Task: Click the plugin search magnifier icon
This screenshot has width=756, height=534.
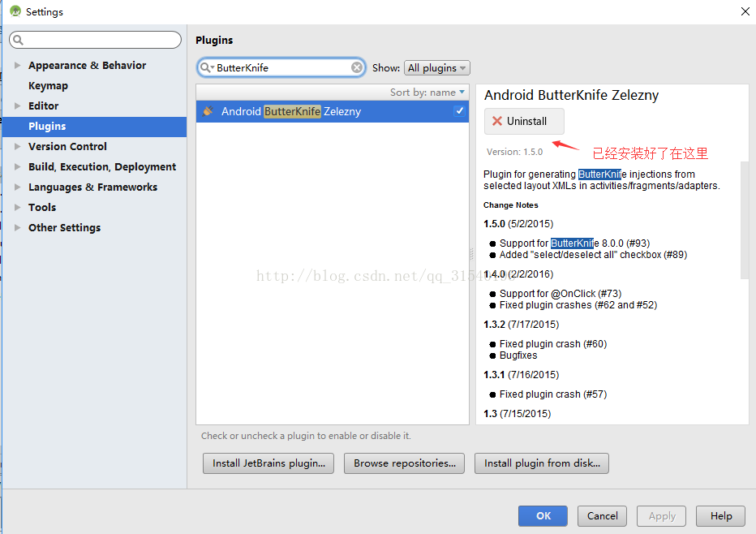Action: click(x=206, y=67)
